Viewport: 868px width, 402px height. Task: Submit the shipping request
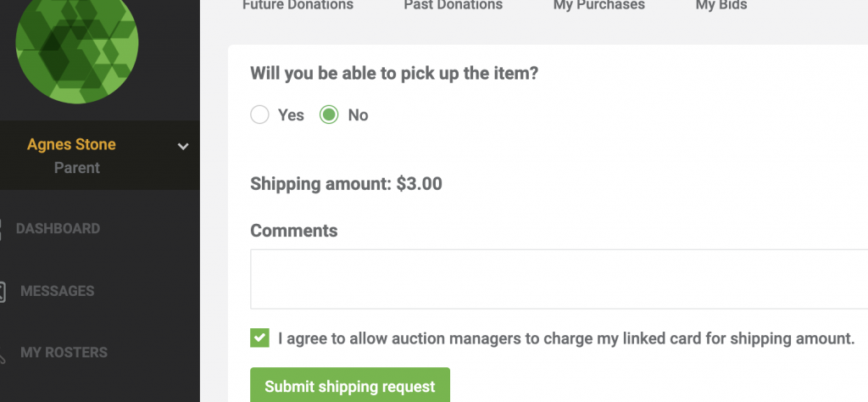(x=350, y=386)
